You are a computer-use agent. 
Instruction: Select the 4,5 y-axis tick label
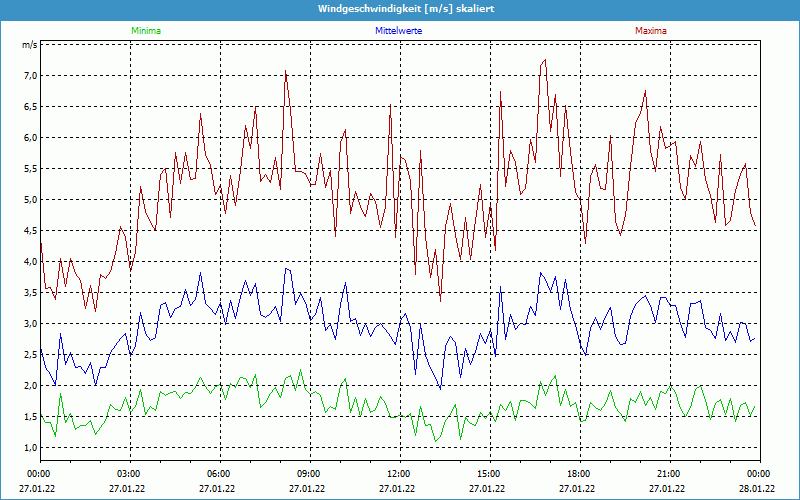[30, 230]
